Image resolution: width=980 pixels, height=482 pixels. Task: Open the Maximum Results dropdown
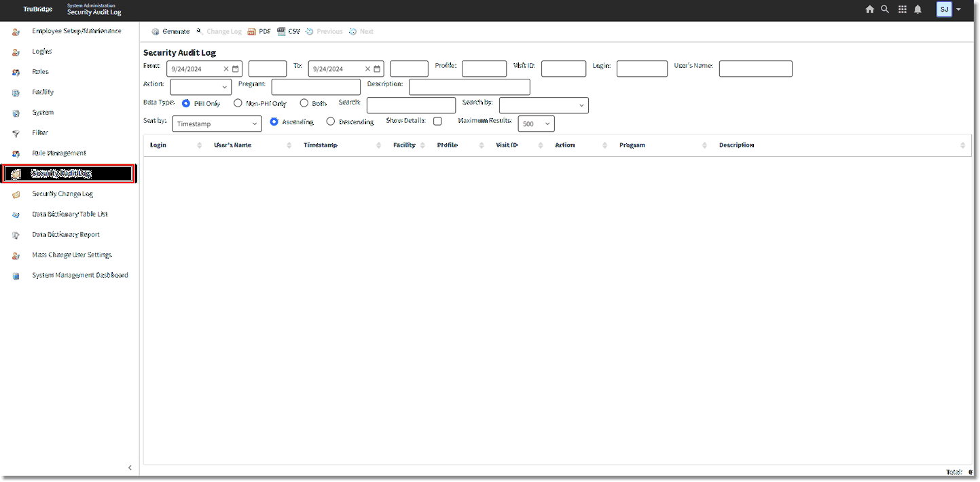[536, 124]
